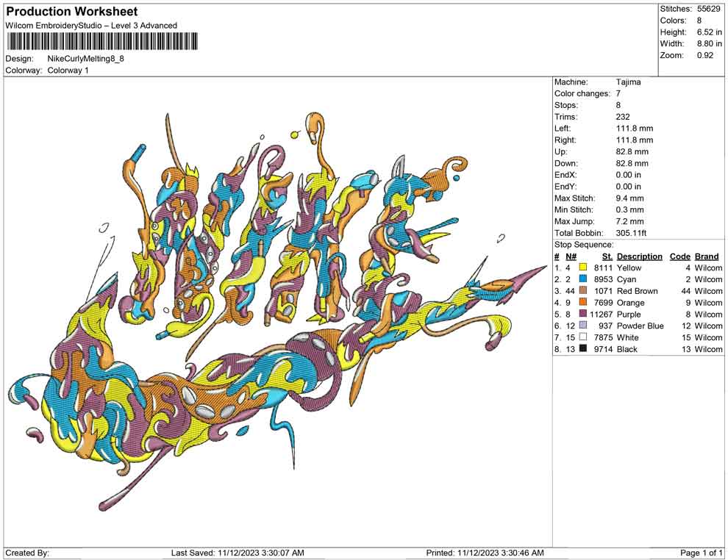
Task: Click the Width value '8.80 in'
Action: [709, 43]
